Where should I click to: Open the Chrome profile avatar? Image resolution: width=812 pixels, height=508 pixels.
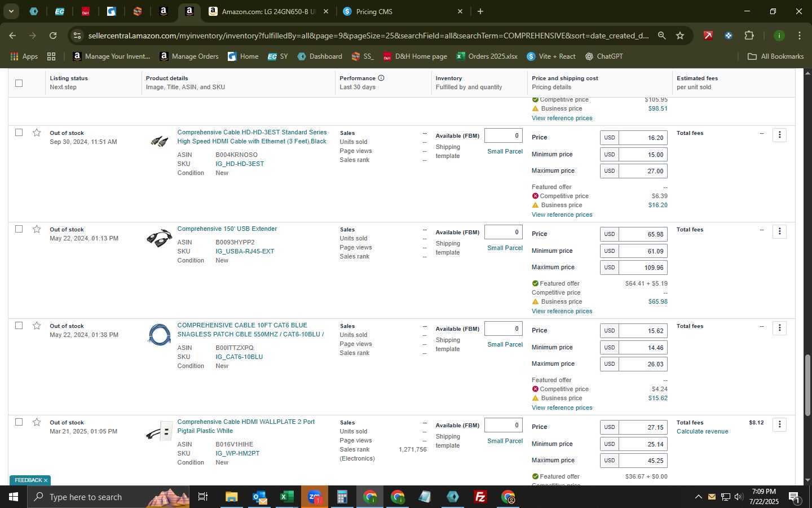coord(779,36)
